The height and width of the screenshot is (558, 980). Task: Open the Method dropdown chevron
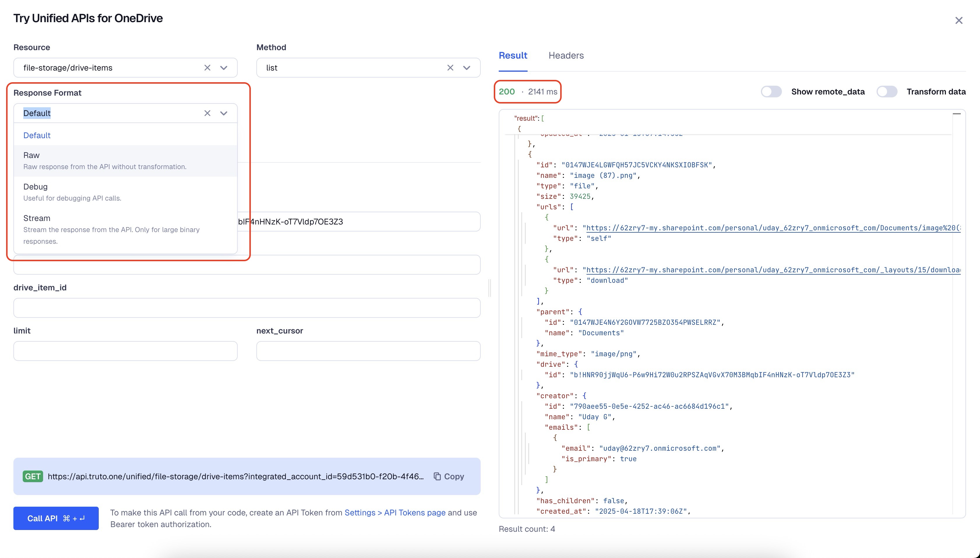point(466,68)
